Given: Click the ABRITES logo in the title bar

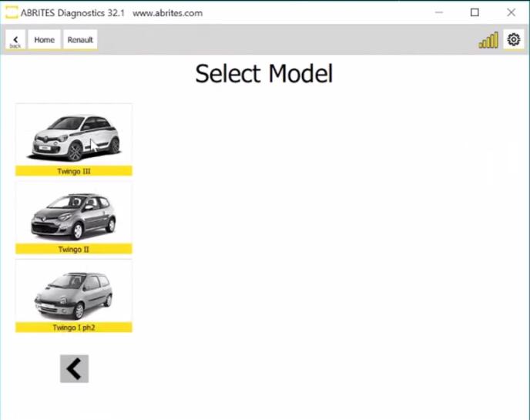Looking at the screenshot, I should tap(12, 13).
